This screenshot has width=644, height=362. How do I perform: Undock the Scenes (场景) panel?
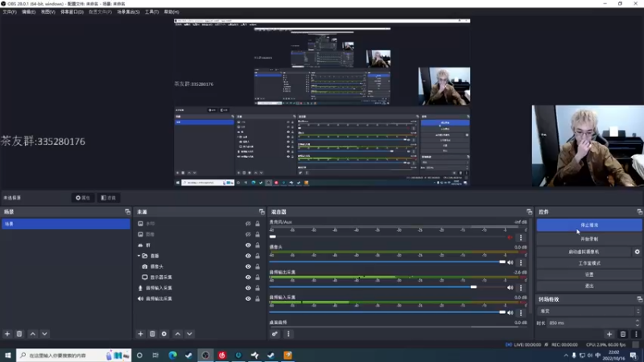(x=128, y=212)
